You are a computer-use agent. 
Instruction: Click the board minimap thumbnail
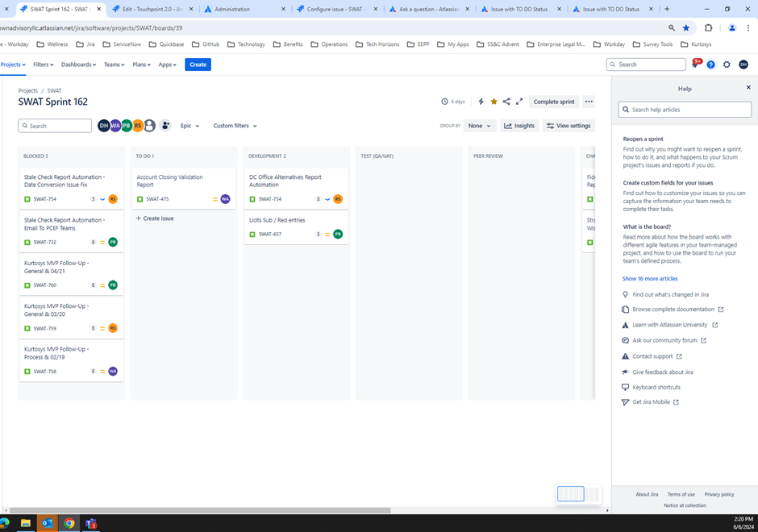pos(578,494)
